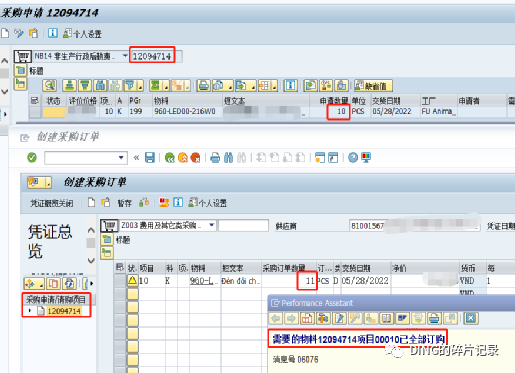Click the blue info icon in the purchase order toolbar
This screenshot has width=515, height=373.
coord(178,202)
